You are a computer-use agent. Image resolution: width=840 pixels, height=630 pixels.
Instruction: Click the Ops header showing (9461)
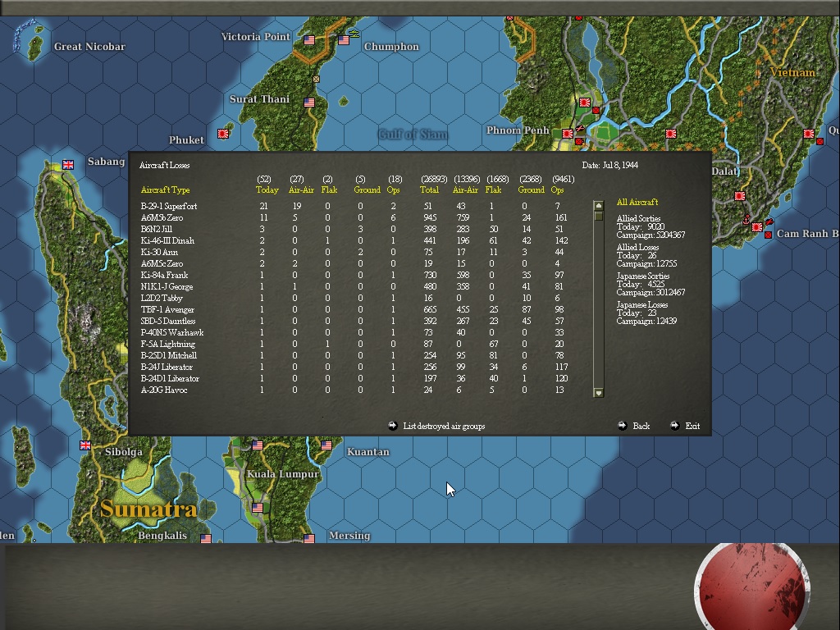(x=557, y=189)
